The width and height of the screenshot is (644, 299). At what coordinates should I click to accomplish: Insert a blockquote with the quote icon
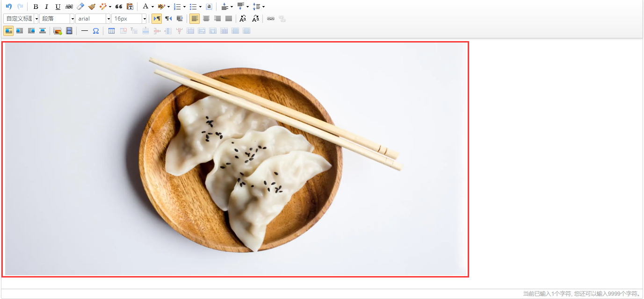[x=119, y=7]
